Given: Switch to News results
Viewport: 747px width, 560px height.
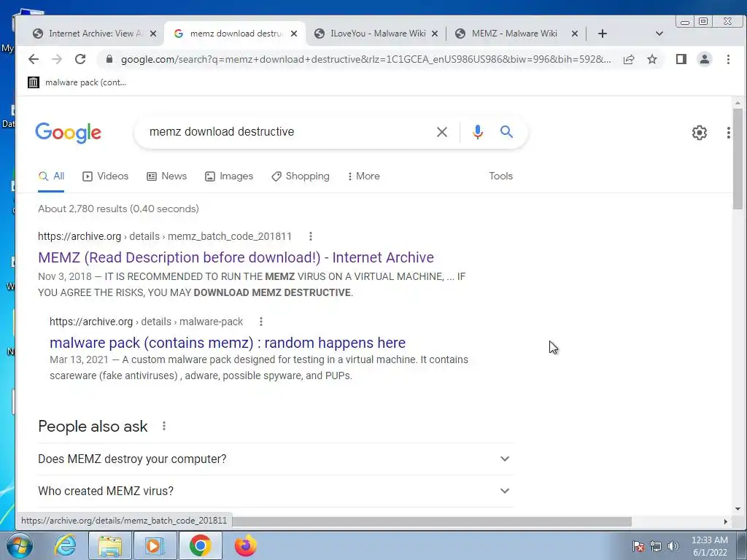Looking at the screenshot, I should (166, 176).
